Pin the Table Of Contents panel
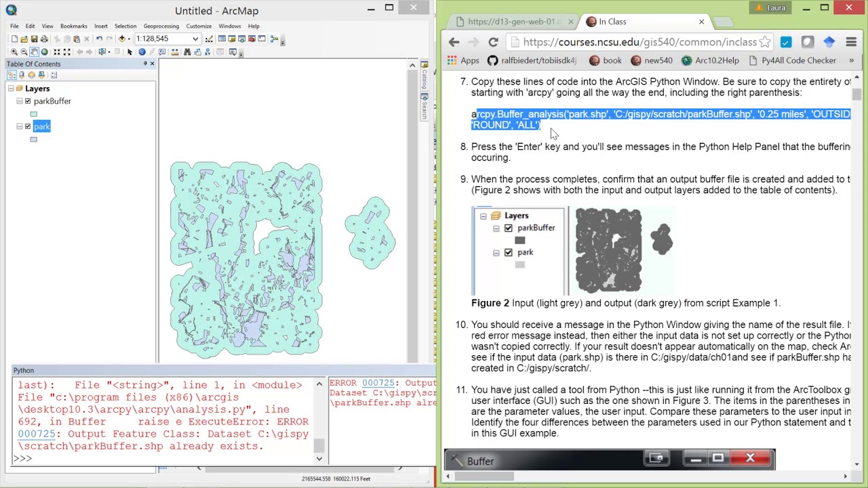 pyautogui.click(x=145, y=64)
